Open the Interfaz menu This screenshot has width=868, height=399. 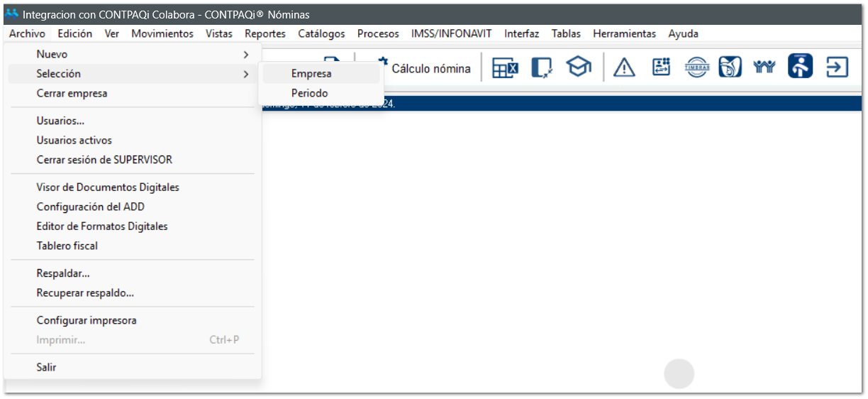[x=522, y=33]
